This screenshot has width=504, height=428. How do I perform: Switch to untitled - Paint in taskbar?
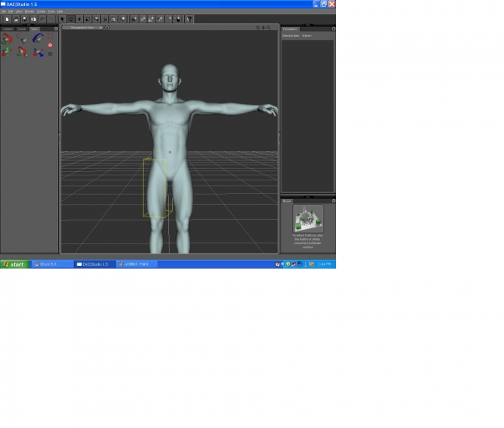tap(137, 264)
